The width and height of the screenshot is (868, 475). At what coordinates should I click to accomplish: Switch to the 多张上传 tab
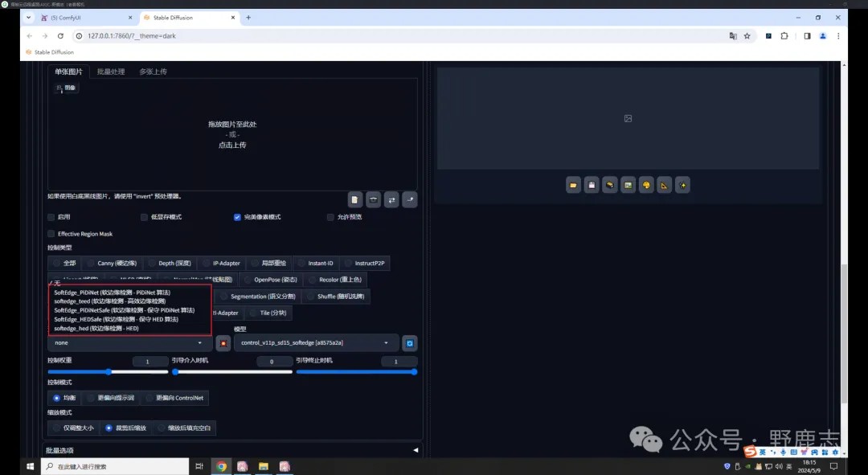(x=153, y=72)
